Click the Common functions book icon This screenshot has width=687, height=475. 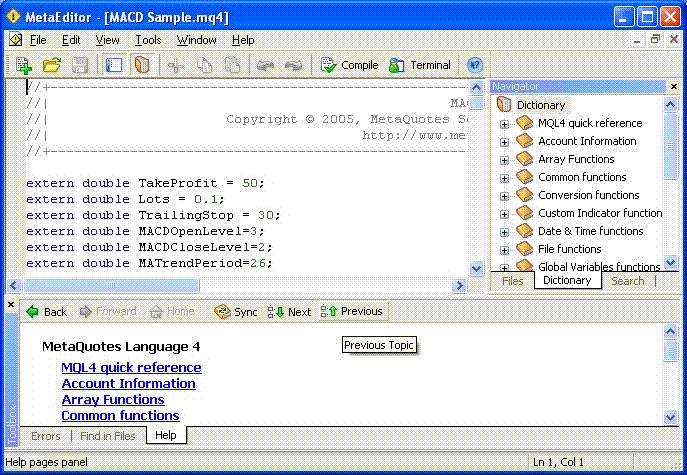pyautogui.click(x=524, y=177)
